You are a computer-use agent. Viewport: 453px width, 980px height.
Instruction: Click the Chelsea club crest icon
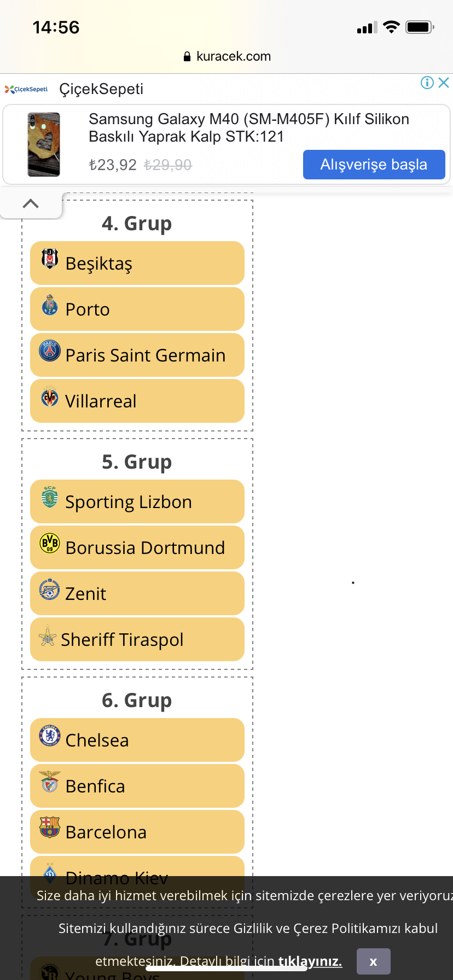pos(50,735)
